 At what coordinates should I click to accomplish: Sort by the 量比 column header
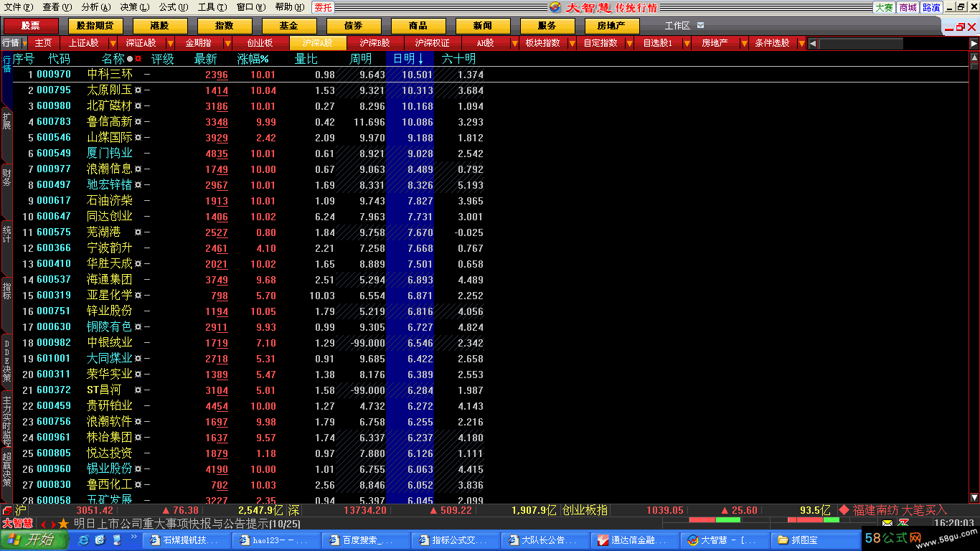coord(306,59)
